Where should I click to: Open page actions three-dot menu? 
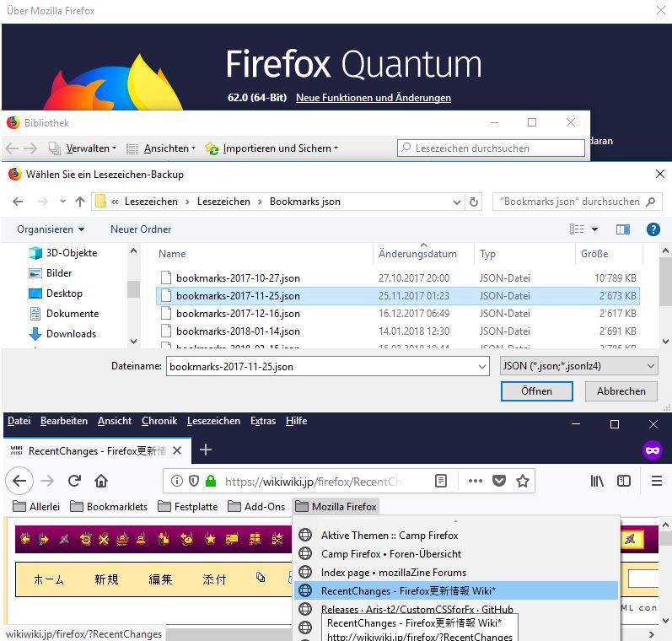(x=476, y=481)
